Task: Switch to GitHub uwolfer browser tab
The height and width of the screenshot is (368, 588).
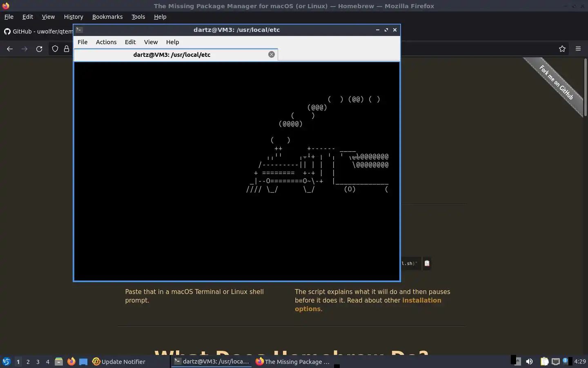Action: pyautogui.click(x=38, y=31)
